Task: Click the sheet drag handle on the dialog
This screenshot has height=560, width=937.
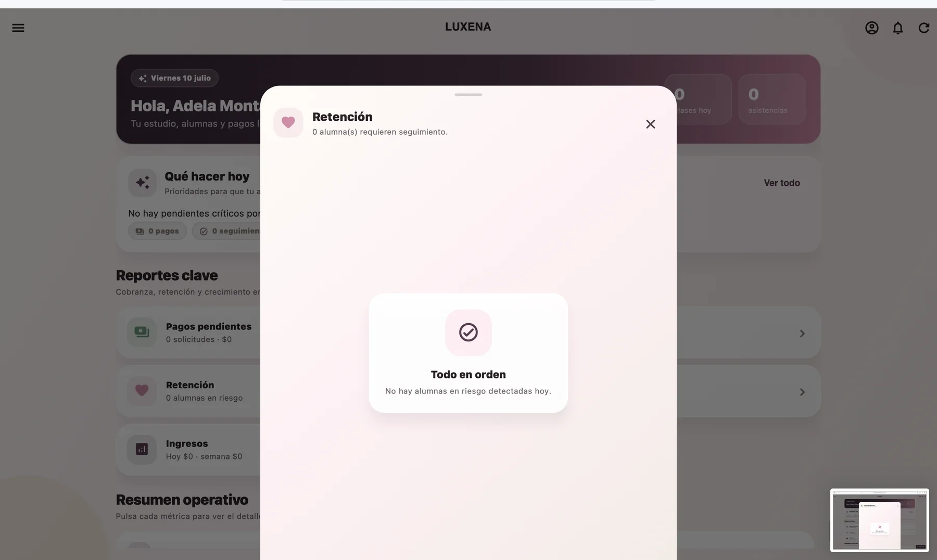Action: tap(468, 95)
